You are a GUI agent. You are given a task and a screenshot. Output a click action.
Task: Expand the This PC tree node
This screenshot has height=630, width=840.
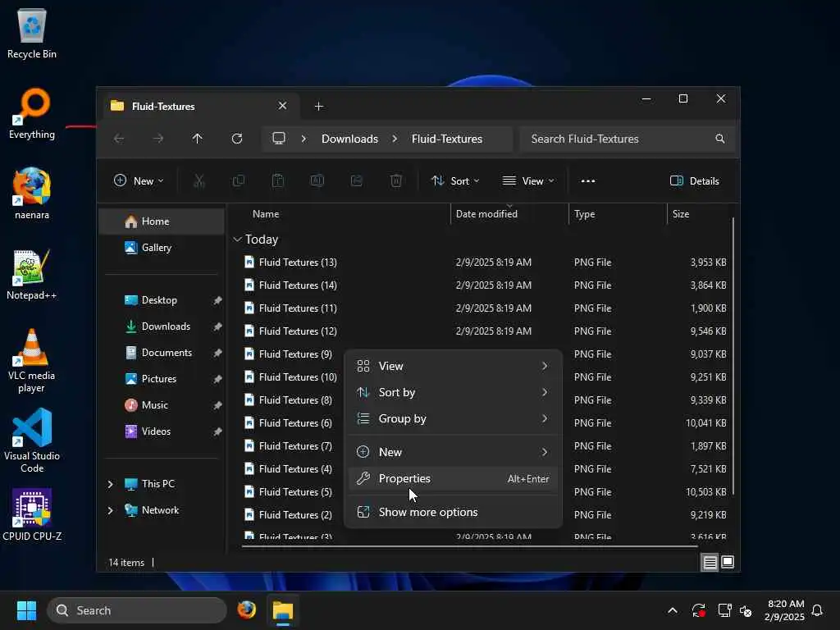(110, 484)
